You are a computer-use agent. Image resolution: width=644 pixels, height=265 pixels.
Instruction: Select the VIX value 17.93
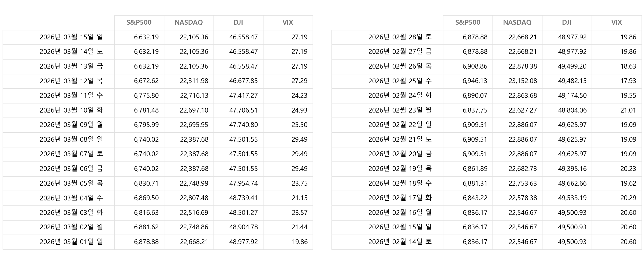click(628, 81)
